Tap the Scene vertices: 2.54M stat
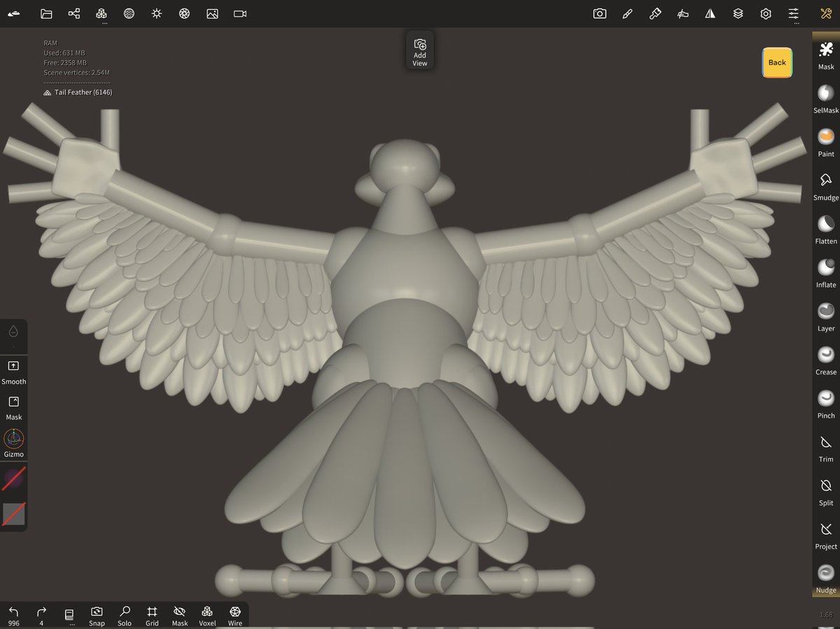Image resolution: width=840 pixels, height=629 pixels. tap(76, 73)
